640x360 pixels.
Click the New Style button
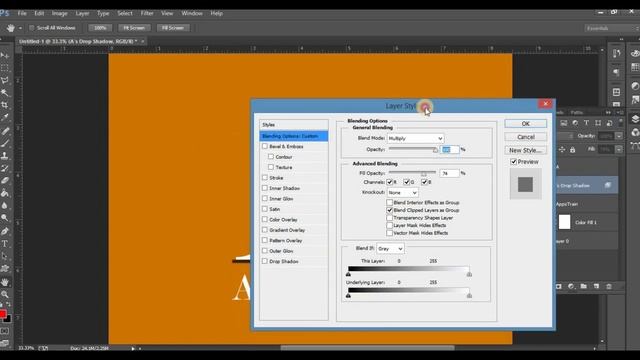(525, 150)
